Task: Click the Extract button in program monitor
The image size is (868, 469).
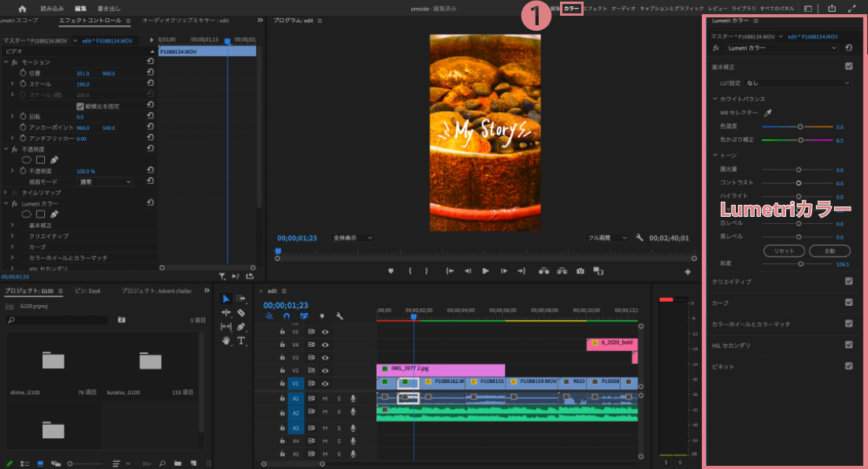Action: pos(562,271)
